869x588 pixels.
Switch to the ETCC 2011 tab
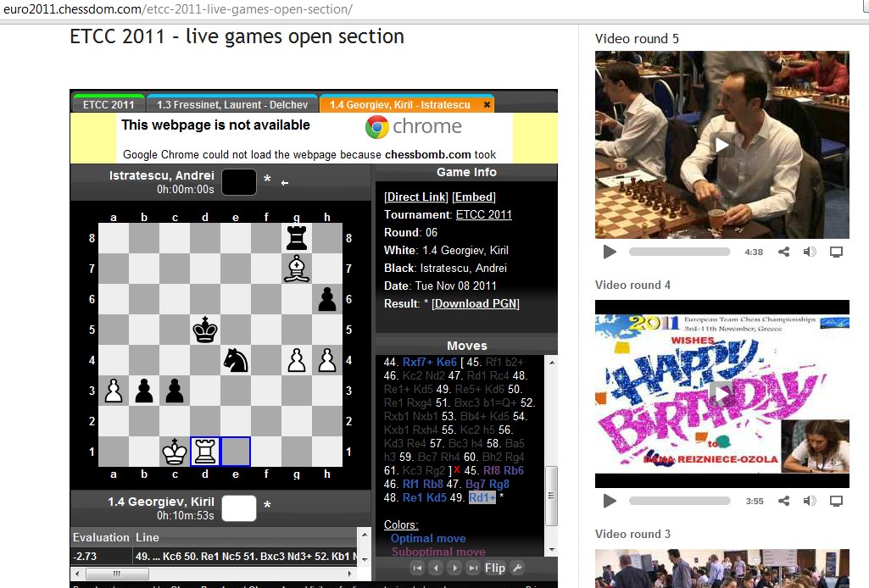pyautogui.click(x=109, y=105)
